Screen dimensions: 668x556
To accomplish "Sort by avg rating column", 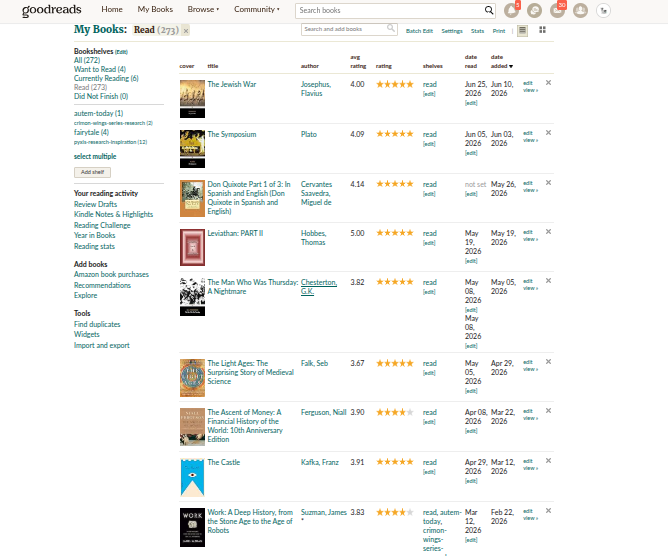I will pos(358,61).
